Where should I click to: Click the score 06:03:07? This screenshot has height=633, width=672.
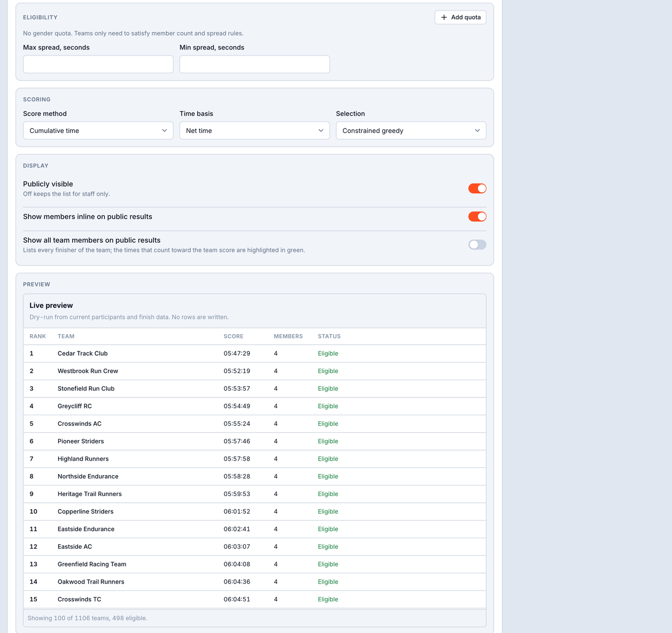pos(237,547)
